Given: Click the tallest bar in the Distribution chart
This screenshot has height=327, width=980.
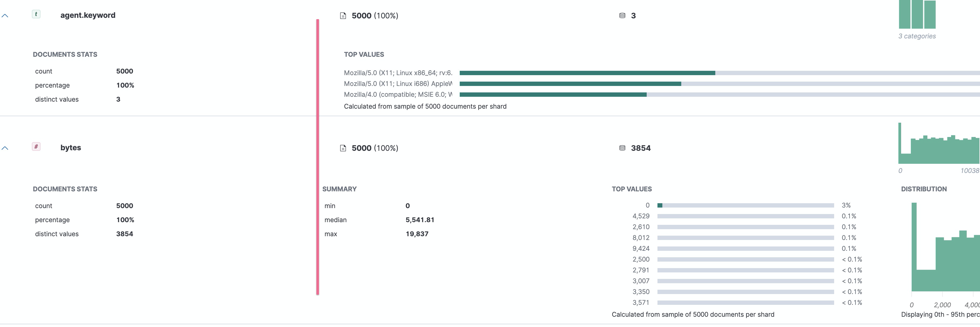Looking at the screenshot, I should 914,248.
